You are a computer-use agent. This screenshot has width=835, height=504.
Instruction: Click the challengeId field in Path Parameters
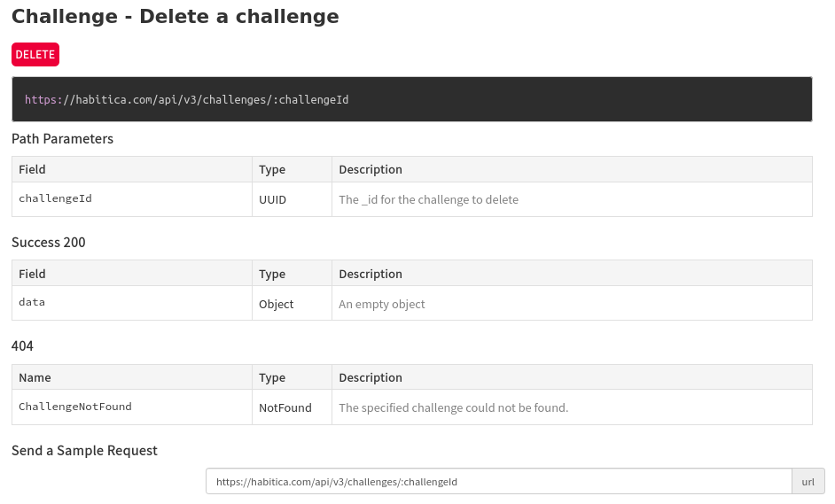55,198
